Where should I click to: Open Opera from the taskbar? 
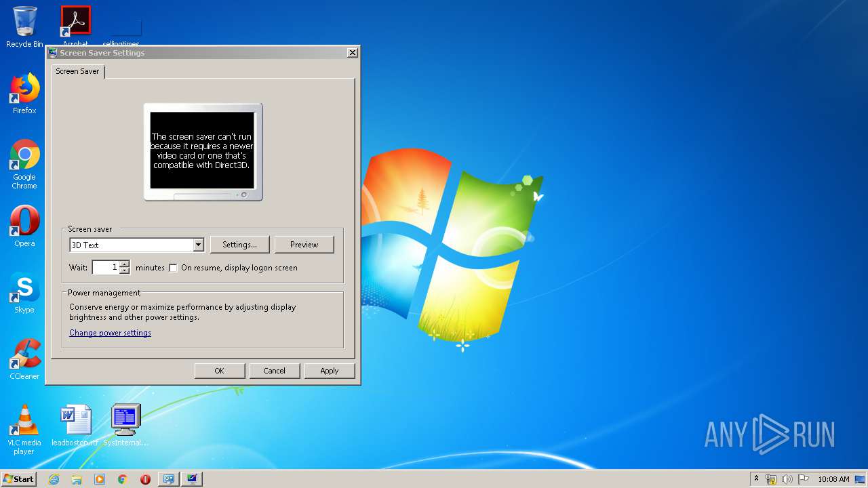coord(145,479)
